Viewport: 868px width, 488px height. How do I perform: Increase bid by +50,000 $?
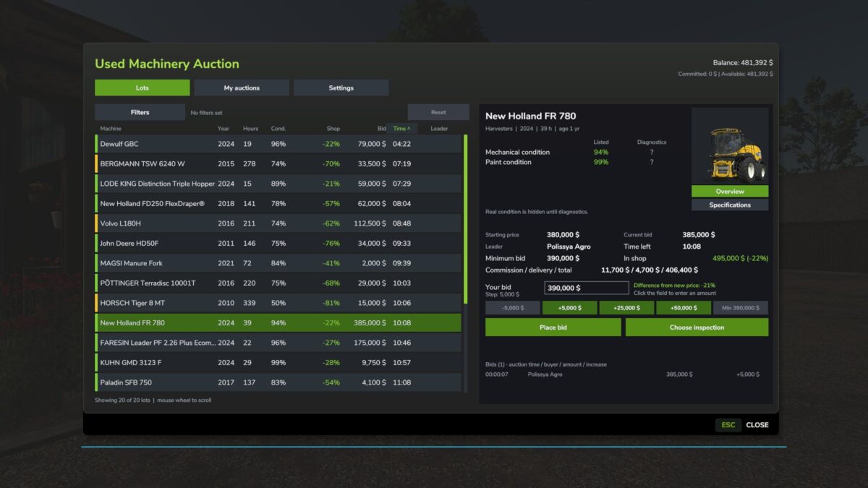click(x=684, y=308)
